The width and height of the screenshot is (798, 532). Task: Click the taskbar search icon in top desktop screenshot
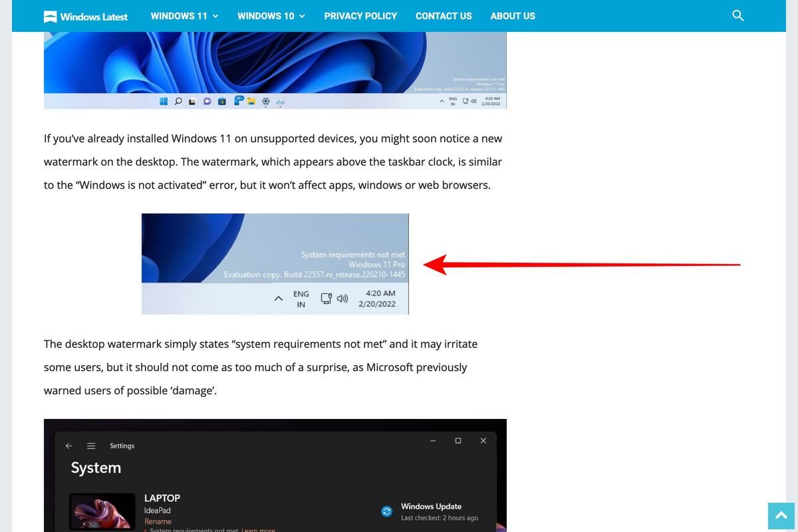(178, 101)
